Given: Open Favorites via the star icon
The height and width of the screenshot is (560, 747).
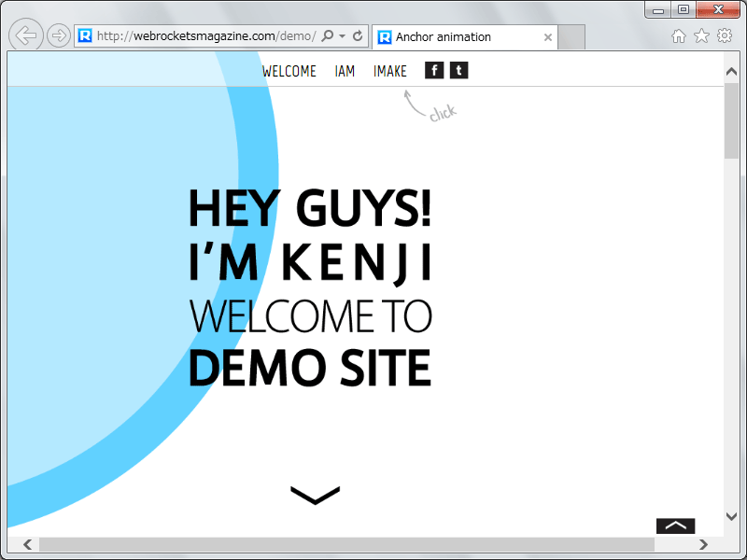Looking at the screenshot, I should click(701, 35).
